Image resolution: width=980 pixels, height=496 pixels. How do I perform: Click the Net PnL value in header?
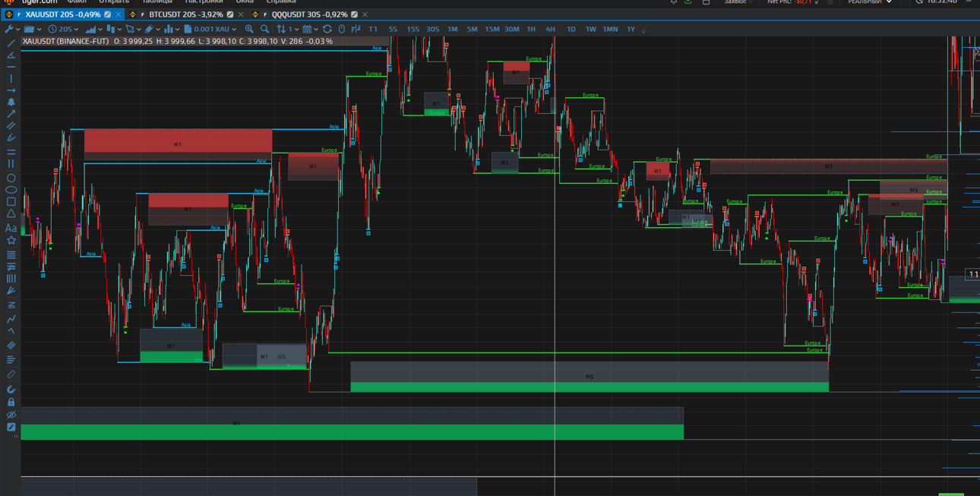(803, 2)
